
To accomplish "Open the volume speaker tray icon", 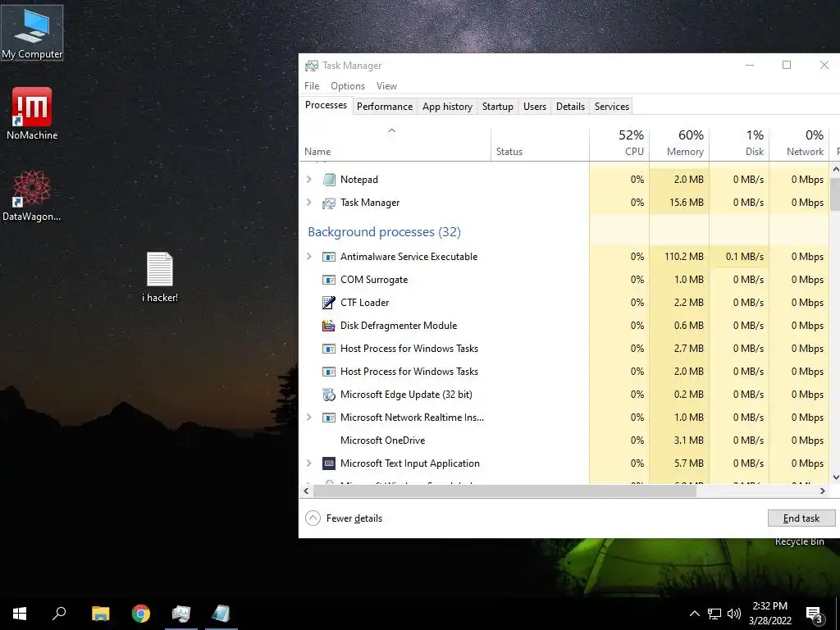I will pos(734,614).
